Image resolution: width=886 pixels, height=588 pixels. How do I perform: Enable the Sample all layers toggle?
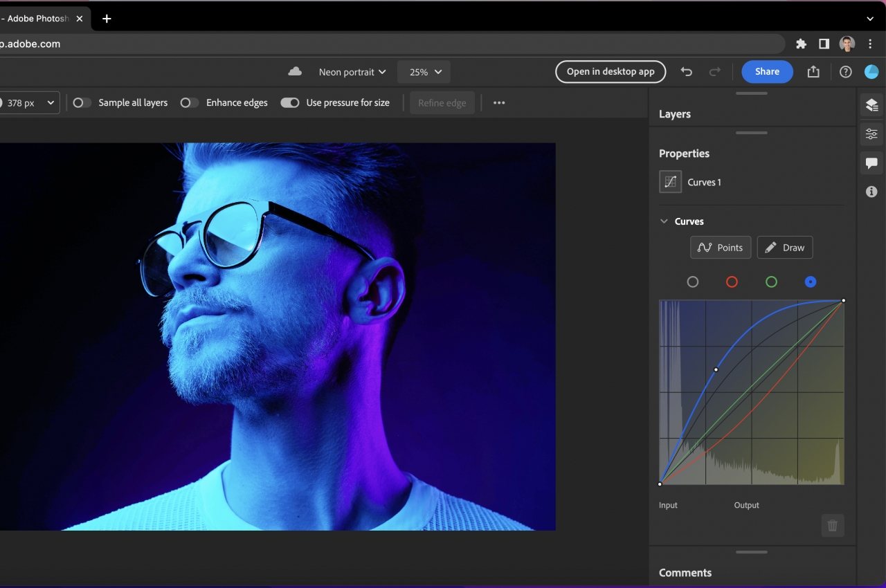tap(82, 103)
